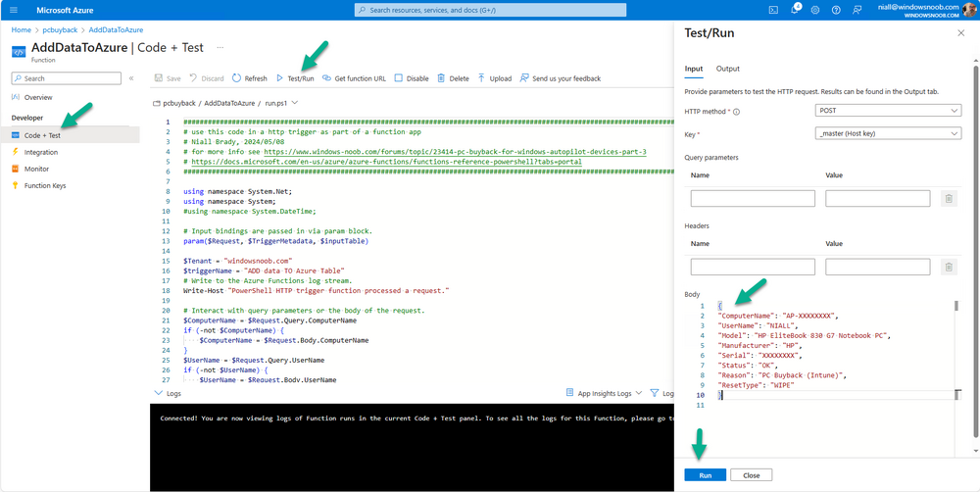980x492 pixels.
Task: Click Get function URL
Action: coord(355,78)
